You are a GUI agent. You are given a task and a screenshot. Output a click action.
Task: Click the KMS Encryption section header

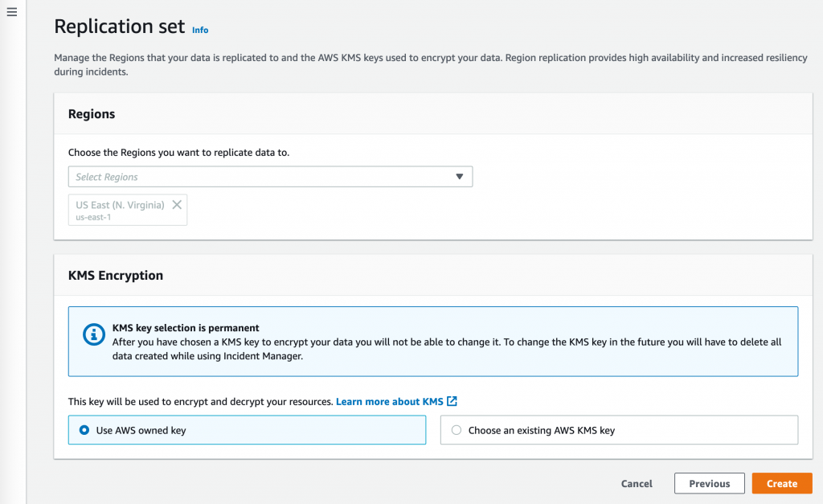point(115,275)
